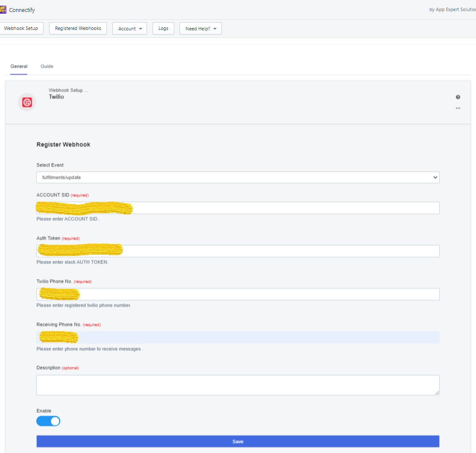
Task: Focus the Auth Token input field
Action: 238,251
